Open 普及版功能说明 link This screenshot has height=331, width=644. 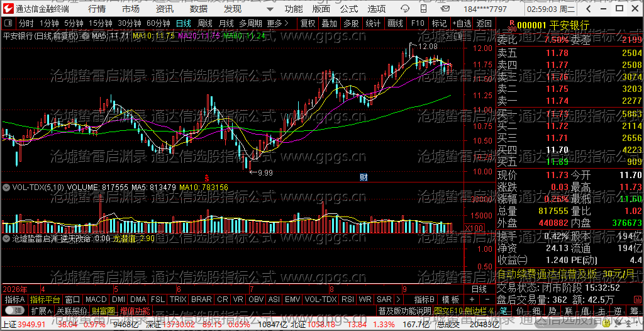(x=404, y=310)
